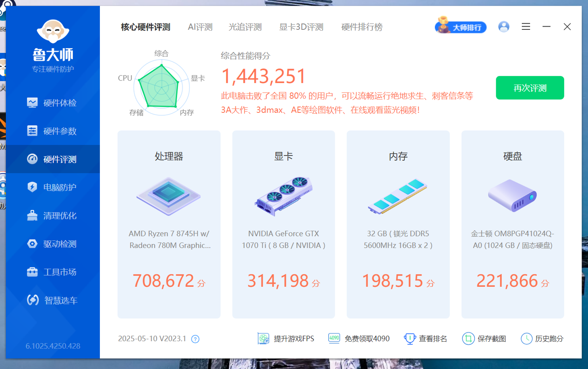Click the 保存截图 crop icon
Image resolution: width=588 pixels, height=369 pixels.
coord(468,339)
